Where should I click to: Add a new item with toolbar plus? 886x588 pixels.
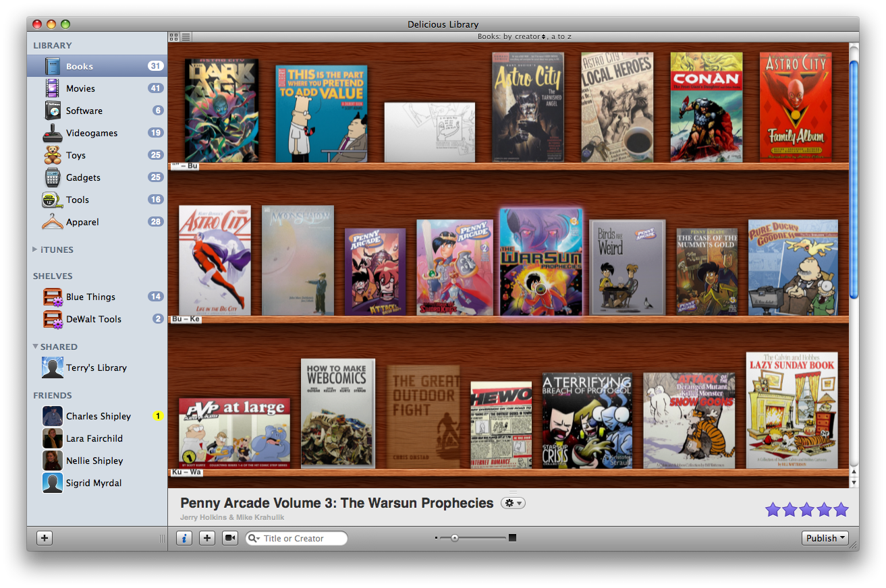pyautogui.click(x=207, y=538)
